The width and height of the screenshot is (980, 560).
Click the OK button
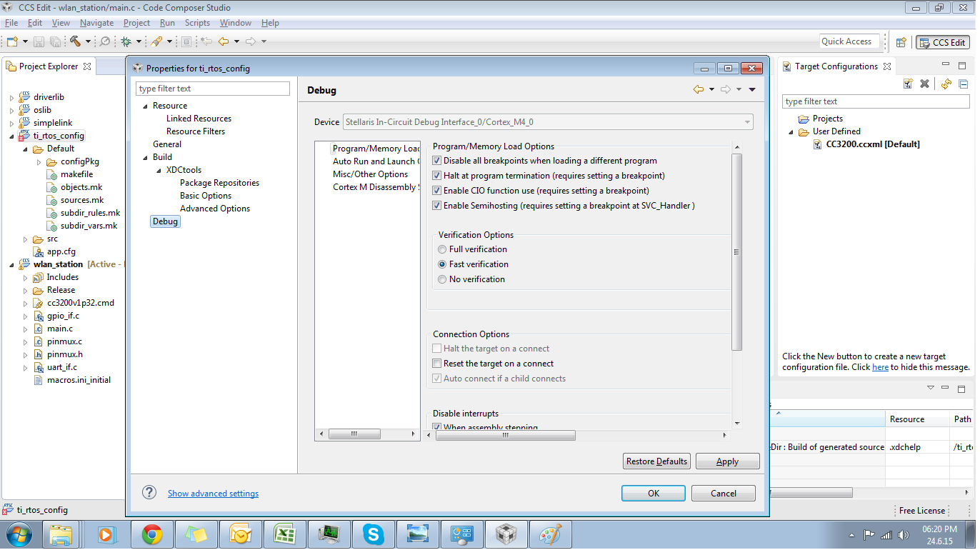(654, 494)
